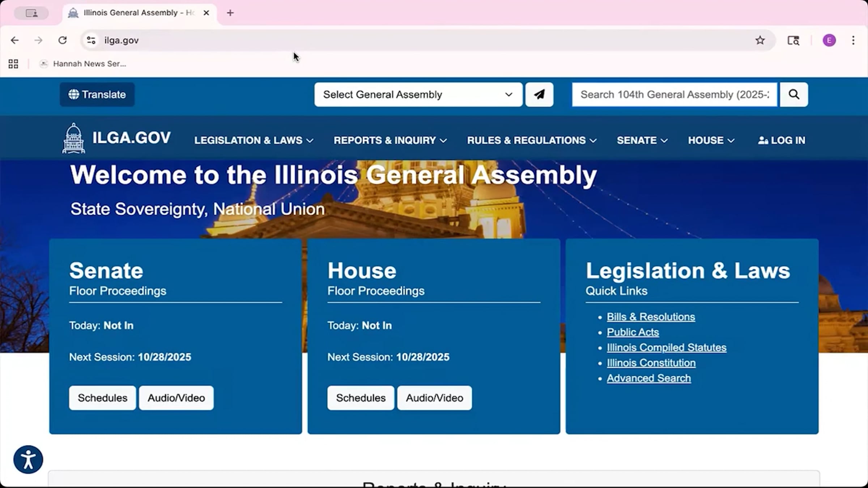Image resolution: width=868 pixels, height=488 pixels.
Task: Open House Audio/Video
Action: click(434, 398)
